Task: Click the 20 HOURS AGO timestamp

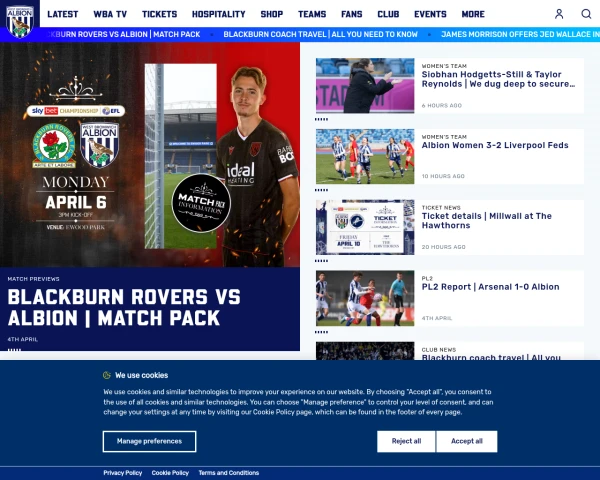Action: pyautogui.click(x=443, y=247)
